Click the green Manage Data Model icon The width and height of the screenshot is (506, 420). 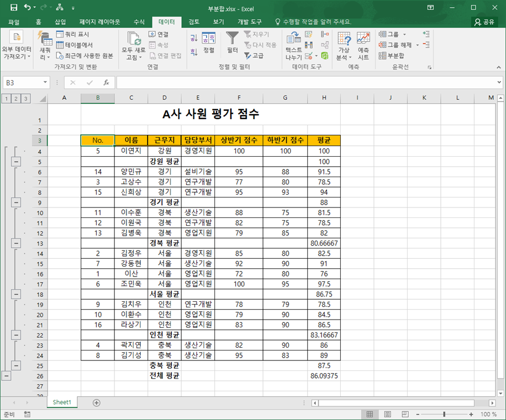[325, 55]
